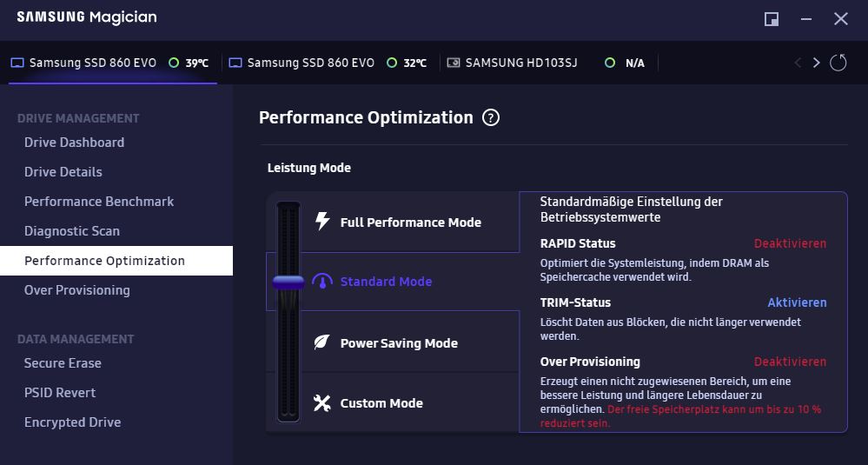The width and height of the screenshot is (868, 465).
Task: Click slider track at Custom Mode level
Action: 288,403
